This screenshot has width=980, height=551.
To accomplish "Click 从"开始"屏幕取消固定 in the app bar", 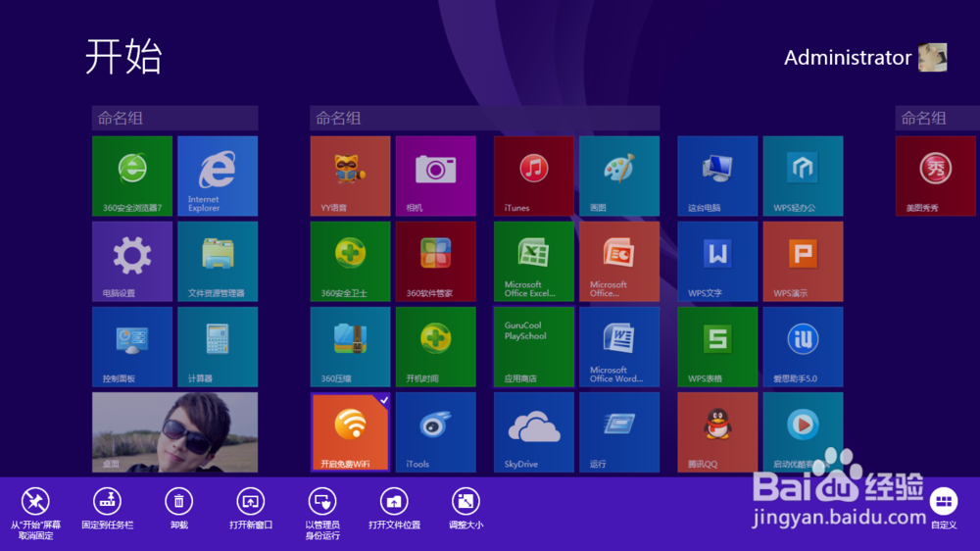I will click(35, 513).
